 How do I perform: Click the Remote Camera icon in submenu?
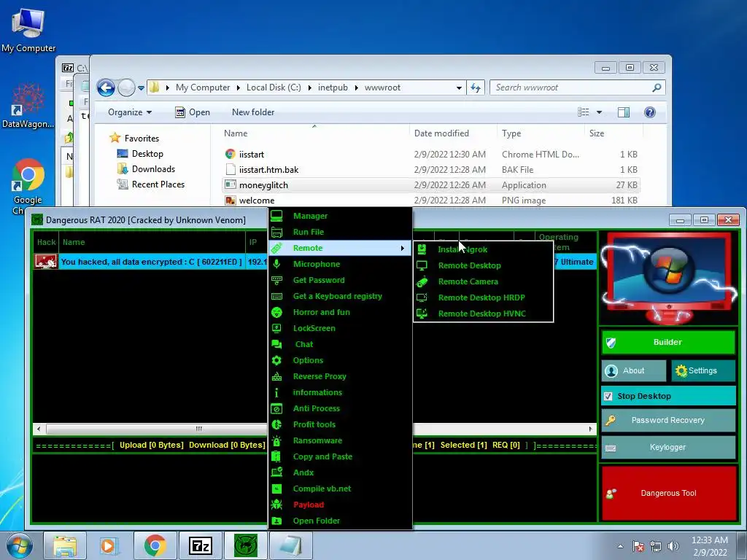pyautogui.click(x=422, y=281)
